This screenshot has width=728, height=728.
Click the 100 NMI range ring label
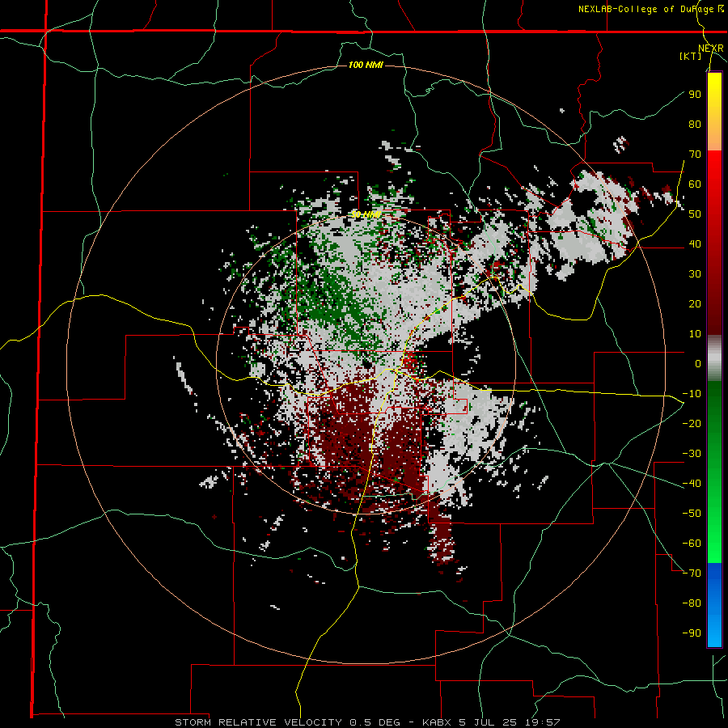[366, 65]
